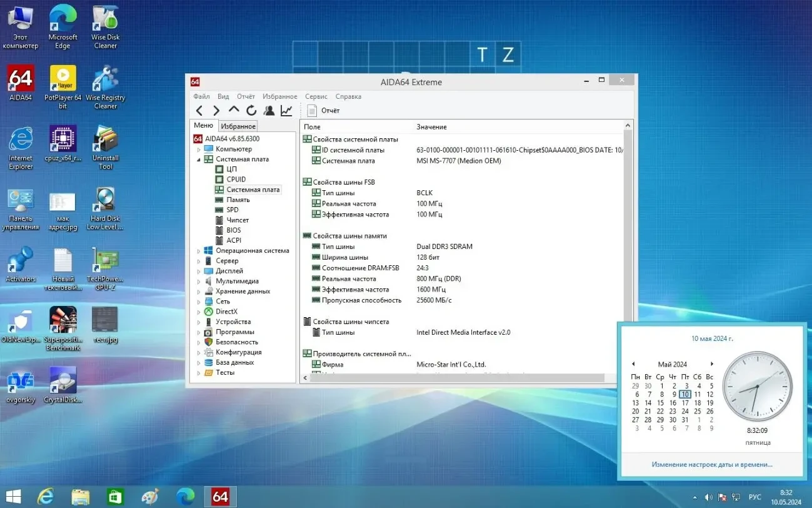The height and width of the screenshot is (508, 812).
Task: Switch to the Избранное tab
Action: [238, 126]
